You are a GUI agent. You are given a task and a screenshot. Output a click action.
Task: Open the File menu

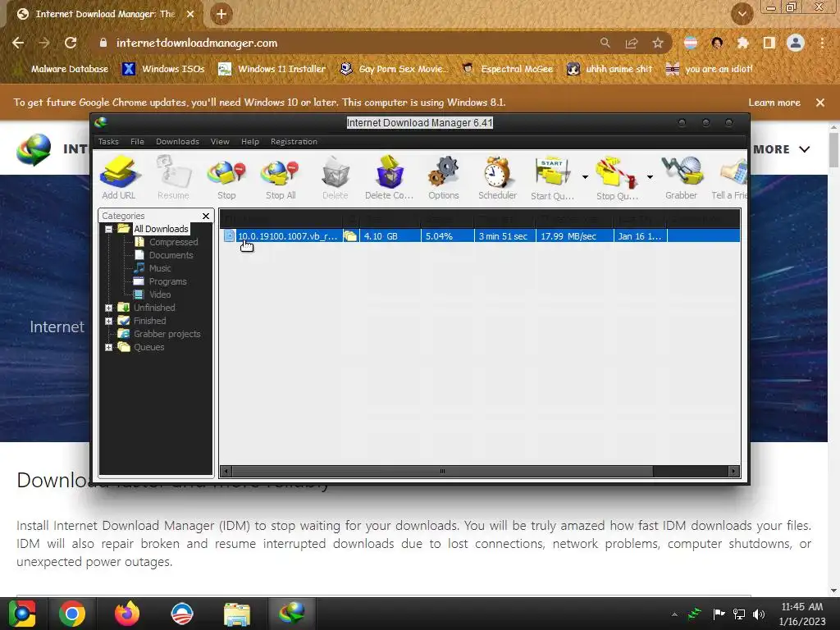point(137,141)
